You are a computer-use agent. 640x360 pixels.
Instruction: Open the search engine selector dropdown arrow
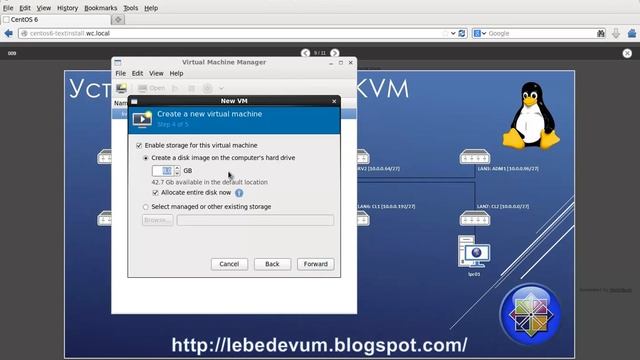(484, 33)
